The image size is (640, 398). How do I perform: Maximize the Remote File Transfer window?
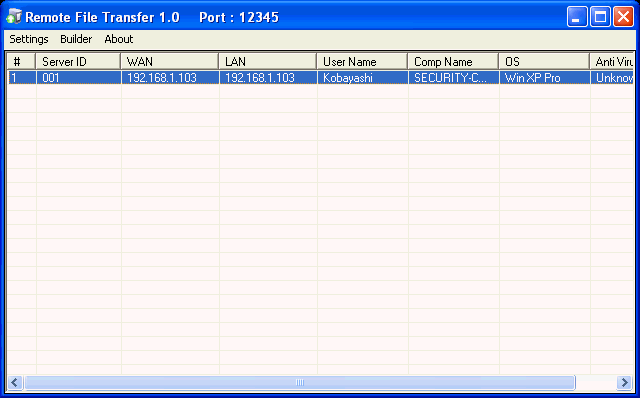coord(600,17)
